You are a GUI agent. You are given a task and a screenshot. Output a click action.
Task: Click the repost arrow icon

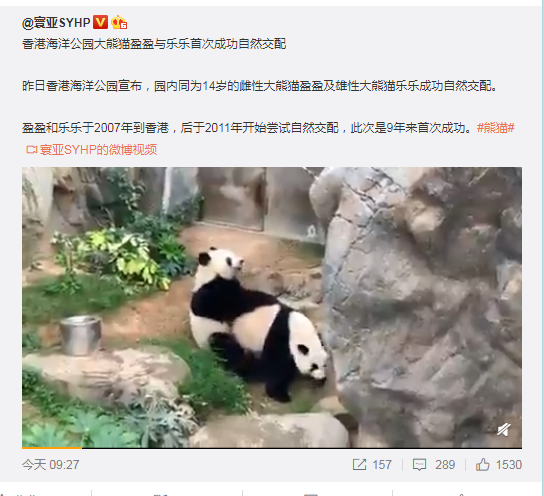pyautogui.click(x=359, y=464)
